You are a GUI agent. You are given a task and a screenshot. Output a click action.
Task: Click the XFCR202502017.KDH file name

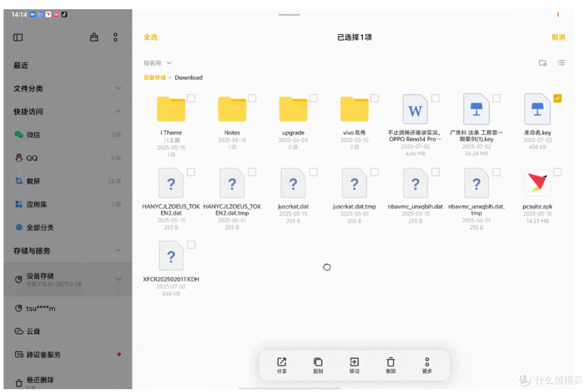pyautogui.click(x=171, y=279)
